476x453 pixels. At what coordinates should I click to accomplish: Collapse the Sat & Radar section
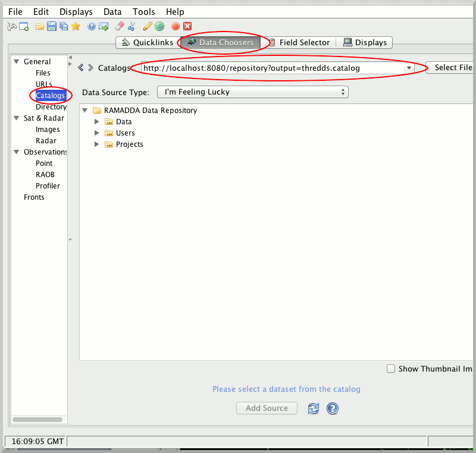(x=17, y=118)
